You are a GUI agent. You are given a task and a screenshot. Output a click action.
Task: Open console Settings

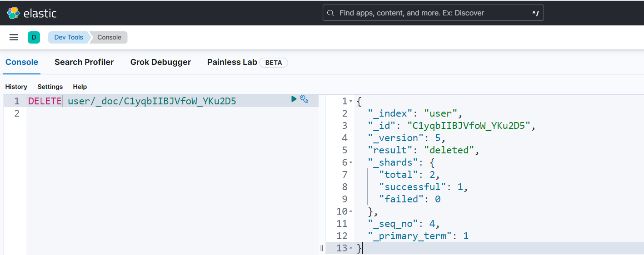click(x=50, y=87)
